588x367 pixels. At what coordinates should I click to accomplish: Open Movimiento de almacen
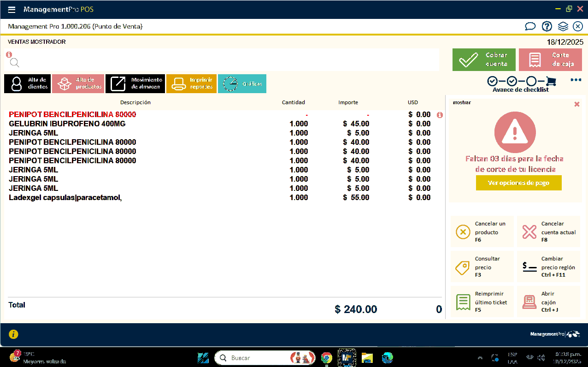coord(135,83)
